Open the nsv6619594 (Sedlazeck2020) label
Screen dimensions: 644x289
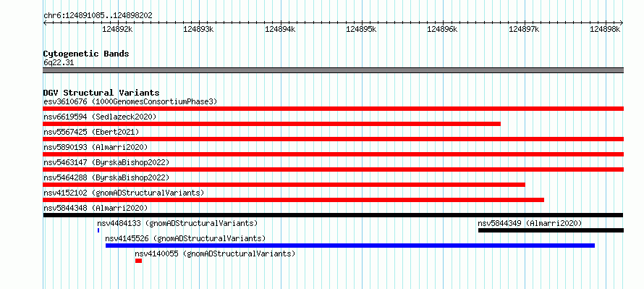pyautogui.click(x=100, y=117)
